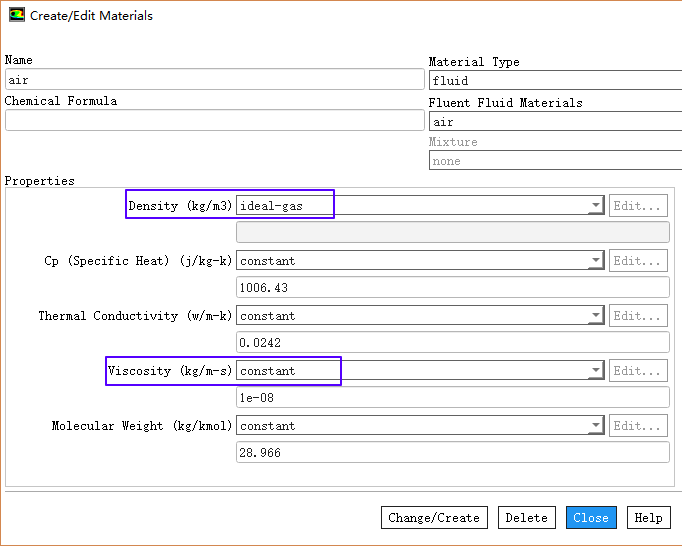Click the Close button
Viewport: 682px width, 546px height.
tap(591, 517)
